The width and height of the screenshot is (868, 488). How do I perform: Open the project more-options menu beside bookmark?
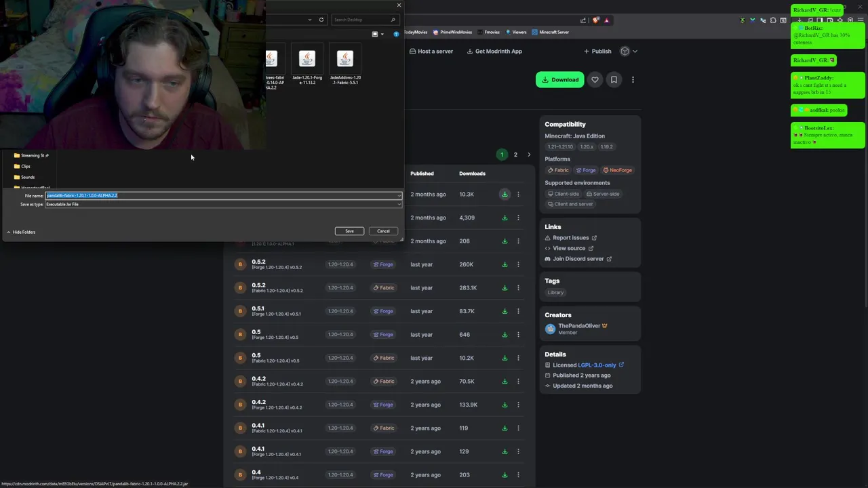tap(633, 80)
